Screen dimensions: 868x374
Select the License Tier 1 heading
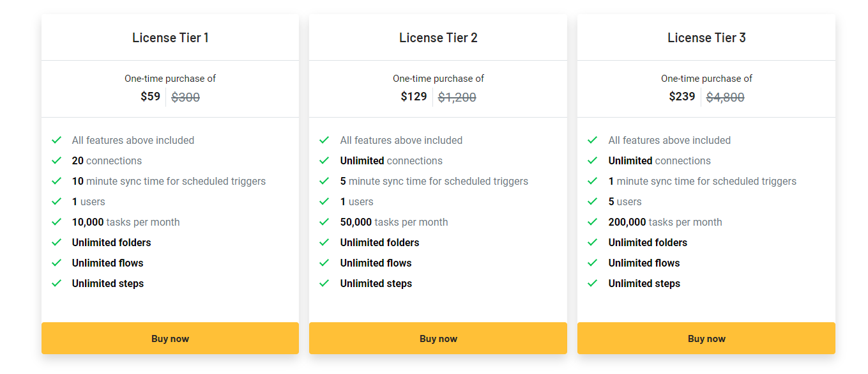(x=171, y=38)
